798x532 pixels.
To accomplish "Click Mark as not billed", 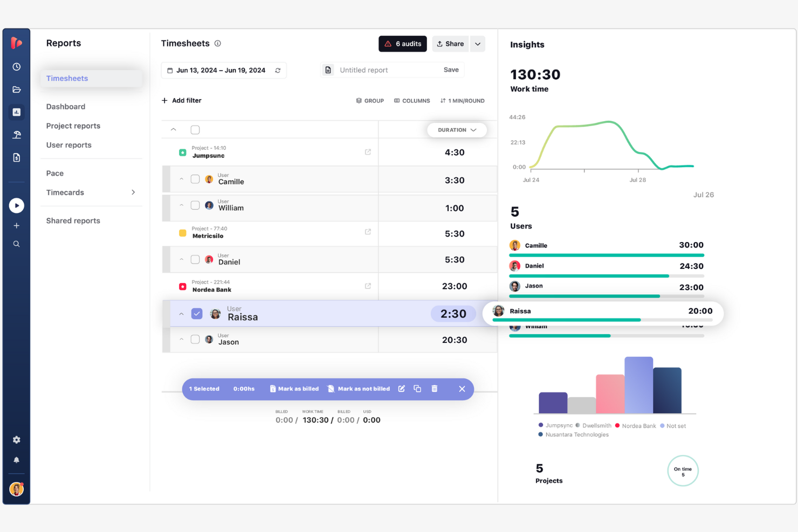I will point(359,389).
